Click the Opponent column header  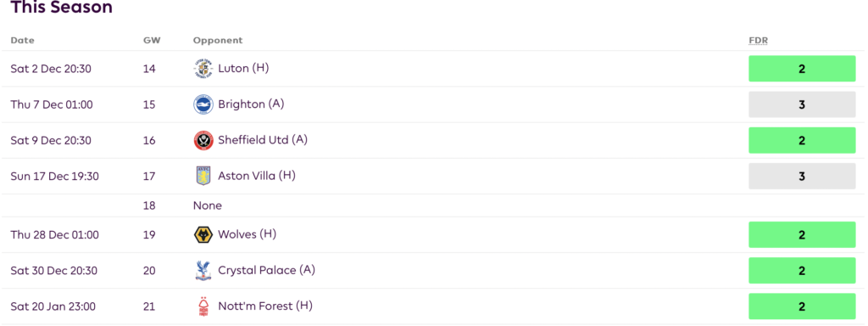(x=218, y=41)
